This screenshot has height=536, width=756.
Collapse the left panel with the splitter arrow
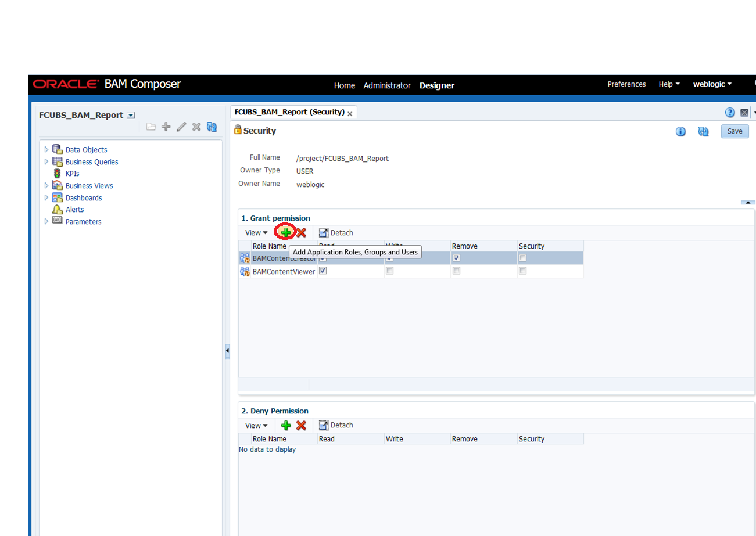(x=227, y=351)
